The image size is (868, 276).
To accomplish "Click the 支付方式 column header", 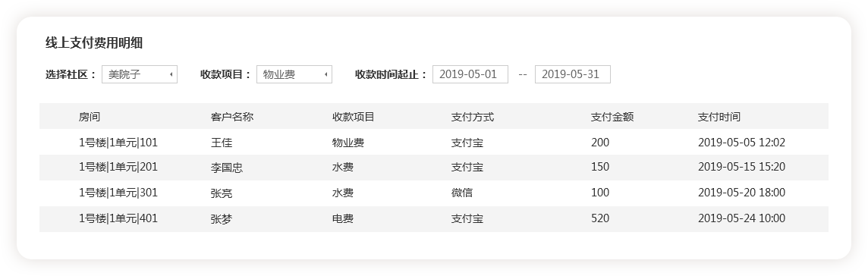I will tap(472, 117).
